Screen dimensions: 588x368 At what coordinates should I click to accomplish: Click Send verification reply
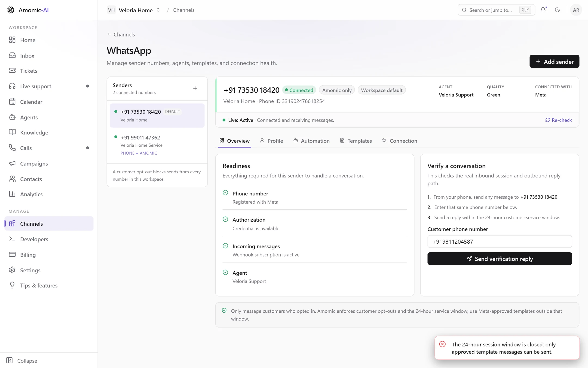click(500, 259)
